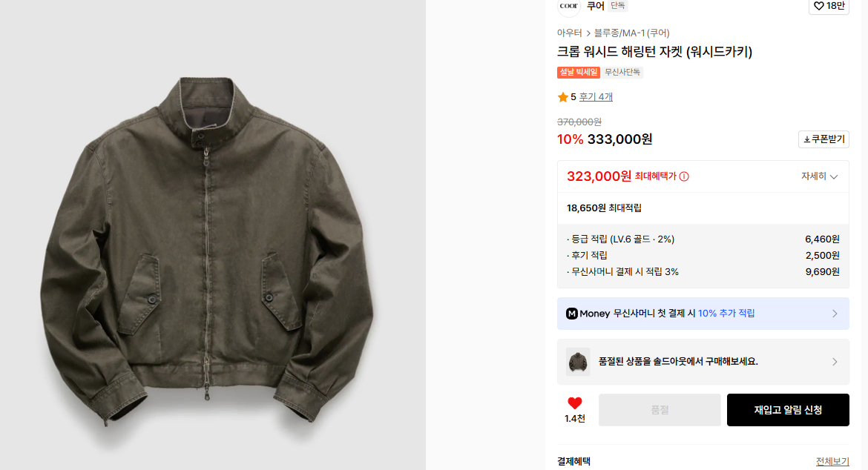Click the 쿠어 brand name link
Viewport: 868px width, 470px height.
[x=596, y=6]
